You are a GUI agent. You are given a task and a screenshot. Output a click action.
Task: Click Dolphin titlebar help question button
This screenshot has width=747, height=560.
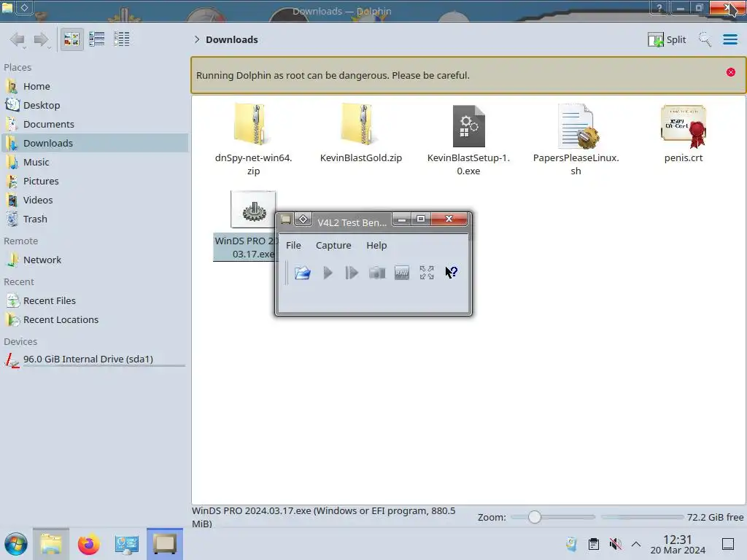coord(659,7)
